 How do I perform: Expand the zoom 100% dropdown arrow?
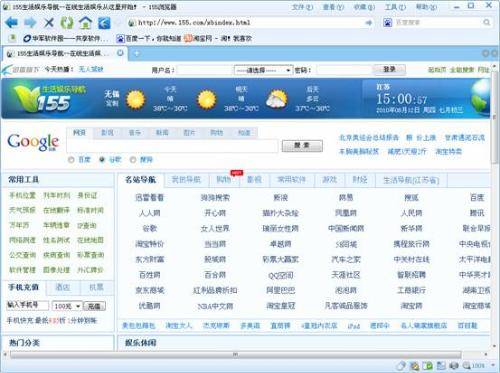(x=493, y=366)
